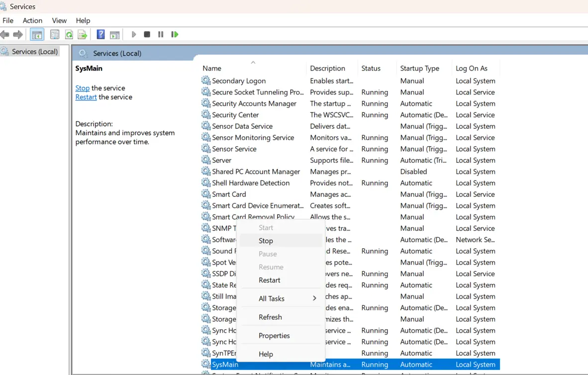Click the Show/Hide Console Tree toolbar icon
The image size is (588, 375).
pos(37,34)
